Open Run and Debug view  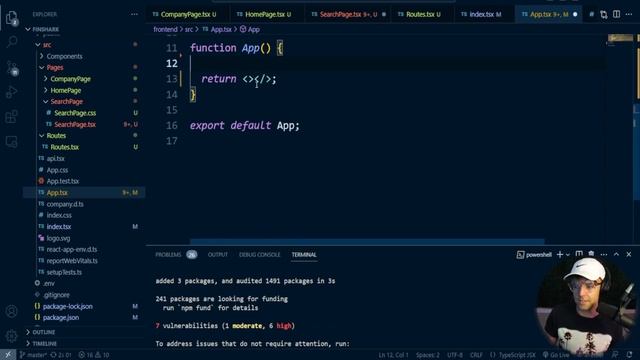[11, 92]
